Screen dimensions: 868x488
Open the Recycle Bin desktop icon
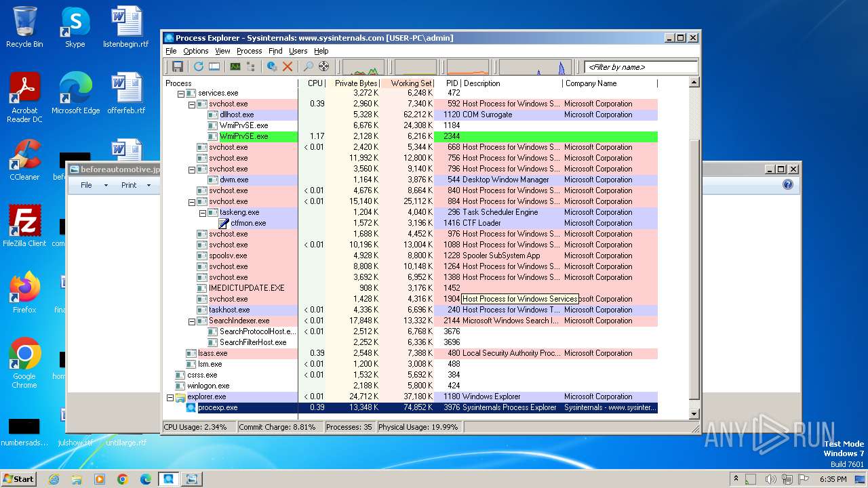point(24,28)
